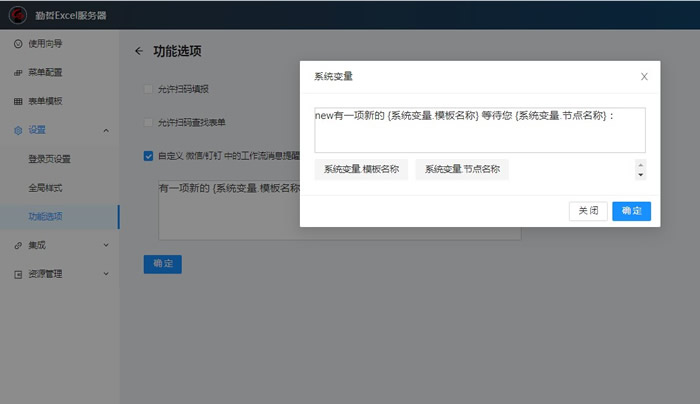
Task: Uncheck the 自定义工作流消息提醒 checkbox
Action: coord(149,156)
